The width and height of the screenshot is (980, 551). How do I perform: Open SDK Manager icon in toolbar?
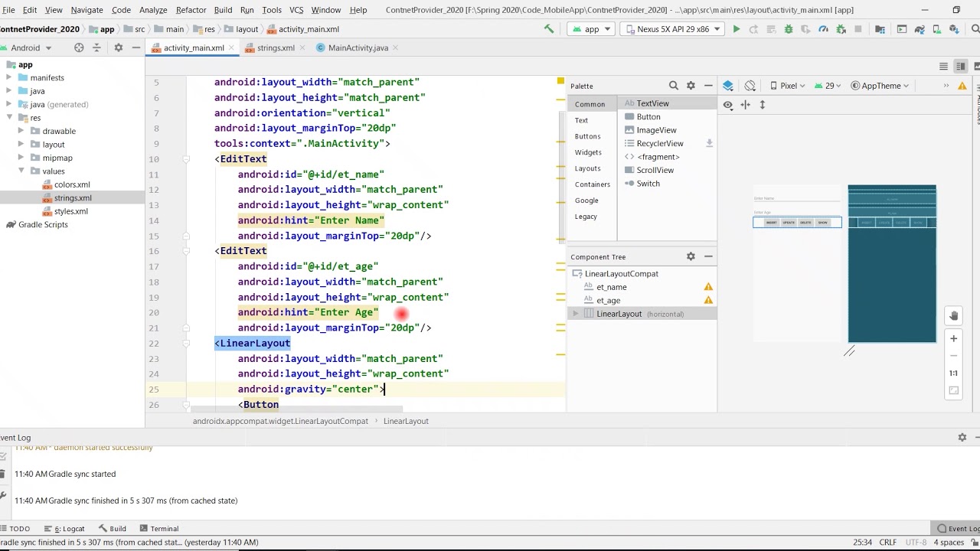(x=955, y=29)
